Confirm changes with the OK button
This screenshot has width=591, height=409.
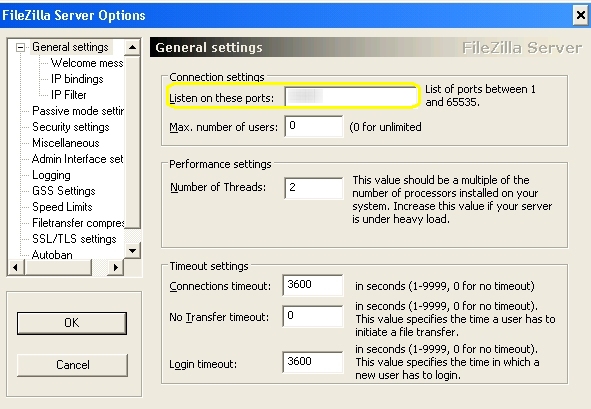(x=72, y=323)
